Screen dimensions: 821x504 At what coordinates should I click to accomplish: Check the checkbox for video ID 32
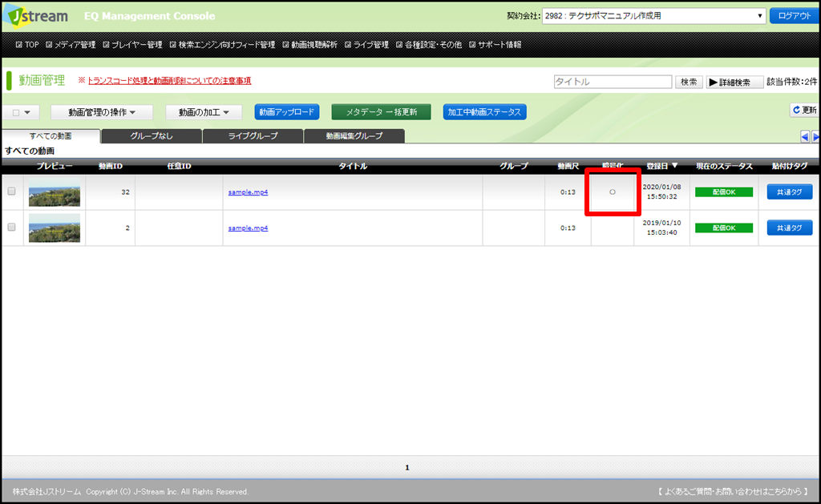coord(11,192)
